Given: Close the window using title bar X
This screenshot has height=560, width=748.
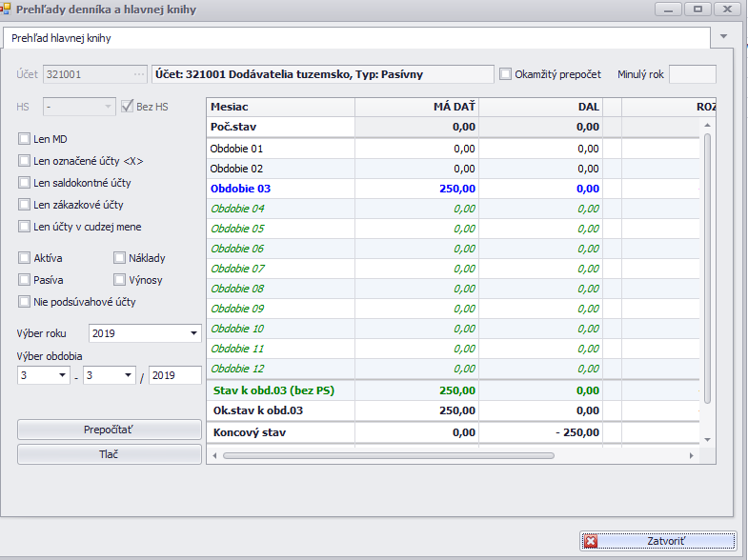Looking at the screenshot, I should (727, 9).
